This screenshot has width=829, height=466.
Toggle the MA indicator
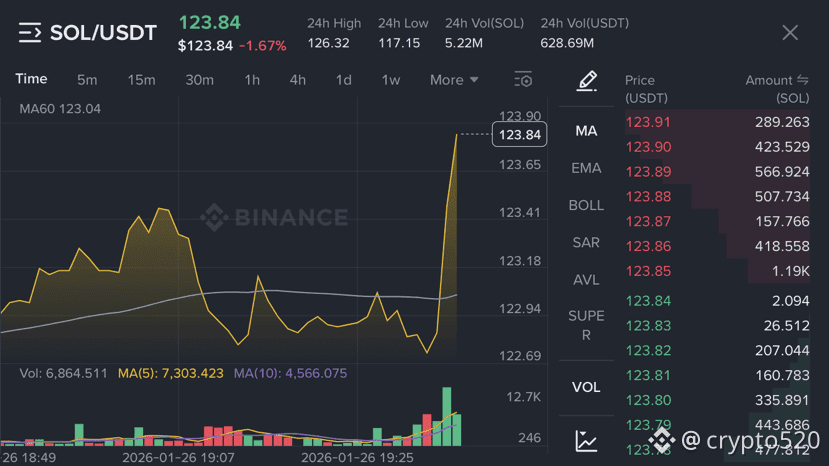(x=586, y=131)
